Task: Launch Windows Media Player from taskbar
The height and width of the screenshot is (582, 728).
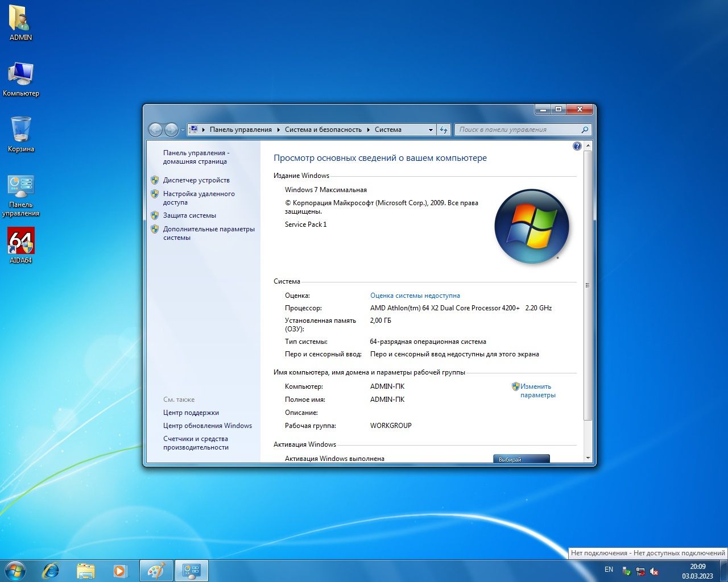Action: coord(120,571)
